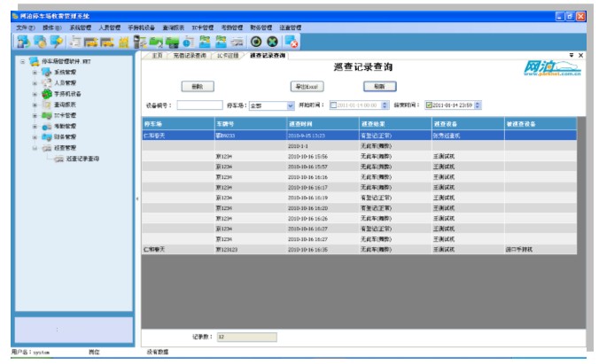Click the 查询报表 tree node icon
599x364 pixels.
click(46, 105)
